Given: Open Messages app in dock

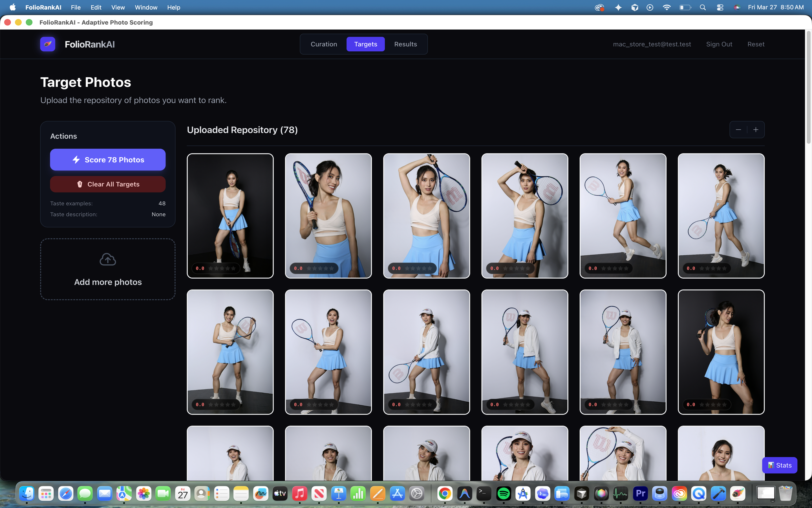Looking at the screenshot, I should 85,494.
